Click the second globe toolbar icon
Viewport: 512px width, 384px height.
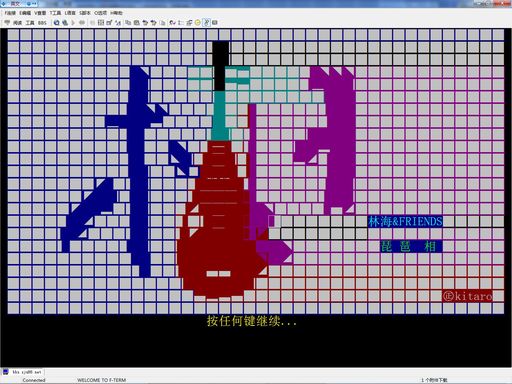65,23
